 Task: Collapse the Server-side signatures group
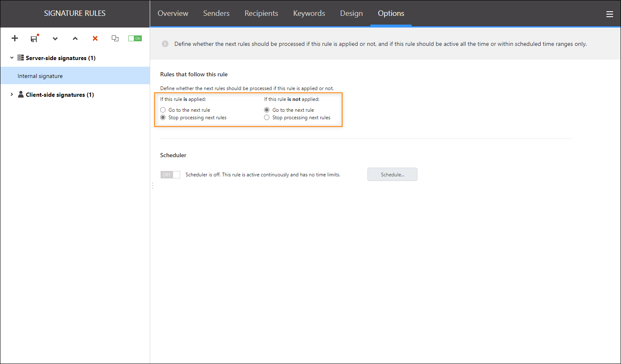(11, 58)
